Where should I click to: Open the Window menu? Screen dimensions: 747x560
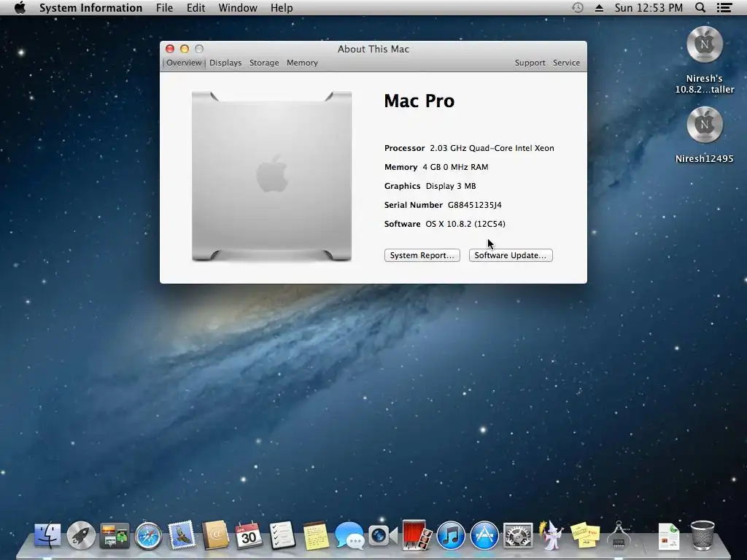click(238, 7)
